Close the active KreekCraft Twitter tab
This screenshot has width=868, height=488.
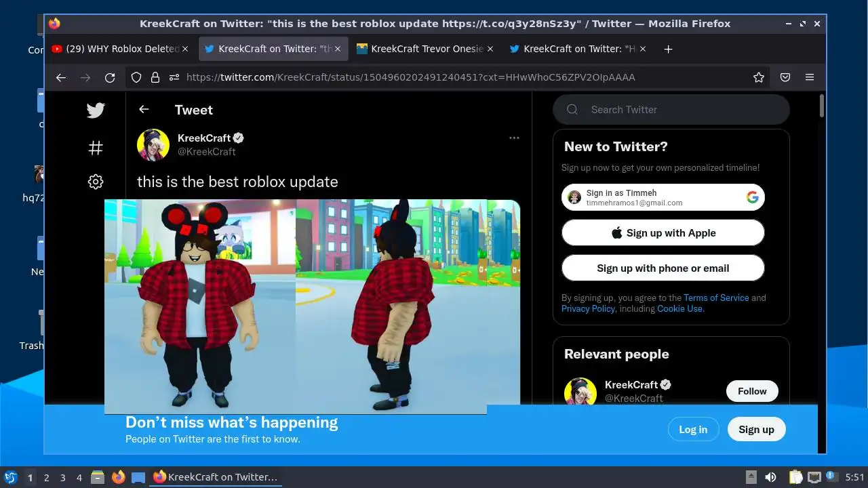point(338,49)
